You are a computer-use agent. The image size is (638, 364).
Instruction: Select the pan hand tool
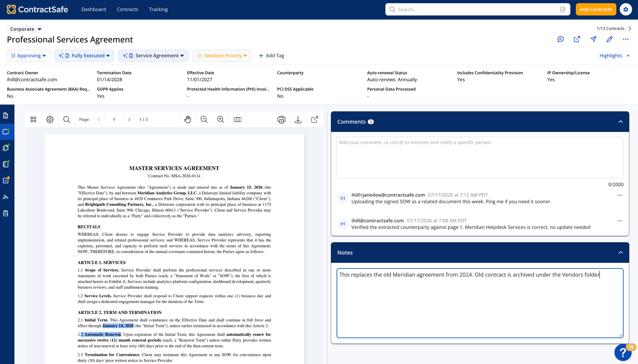point(188,119)
